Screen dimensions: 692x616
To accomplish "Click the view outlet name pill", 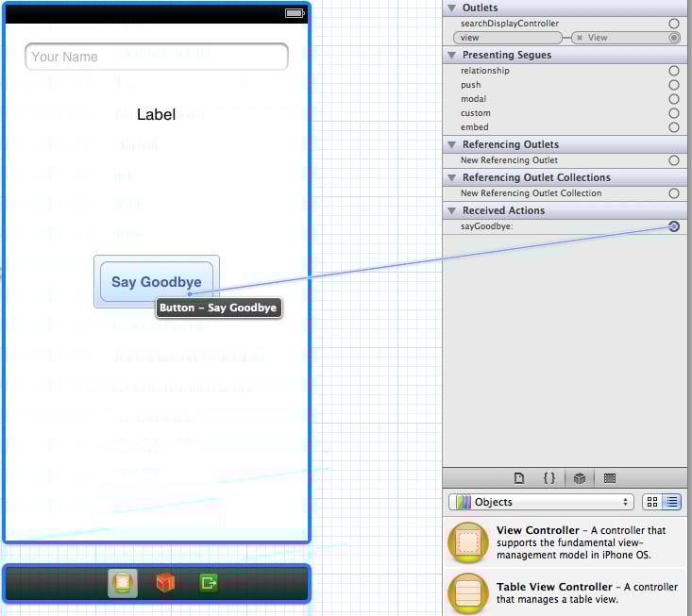I will pyautogui.click(x=508, y=38).
